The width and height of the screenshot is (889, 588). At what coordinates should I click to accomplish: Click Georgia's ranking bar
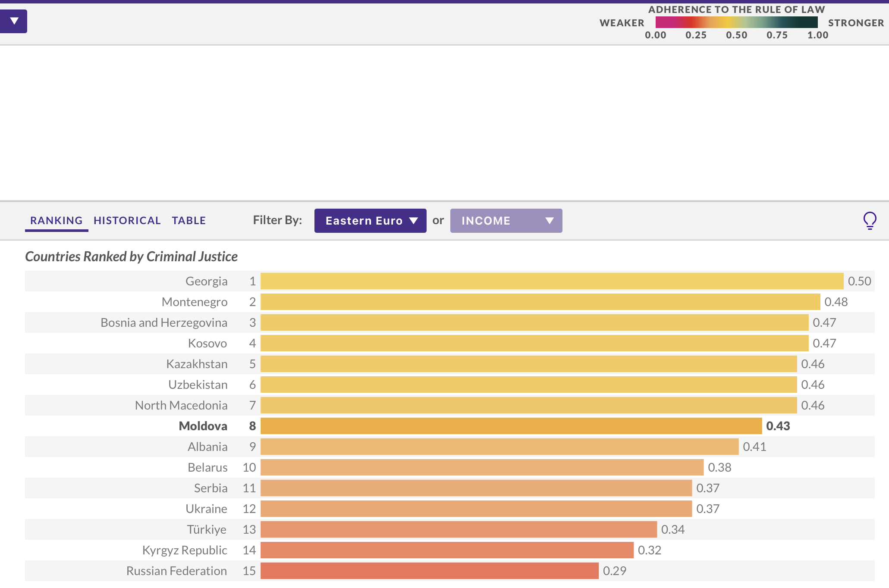pos(551,281)
